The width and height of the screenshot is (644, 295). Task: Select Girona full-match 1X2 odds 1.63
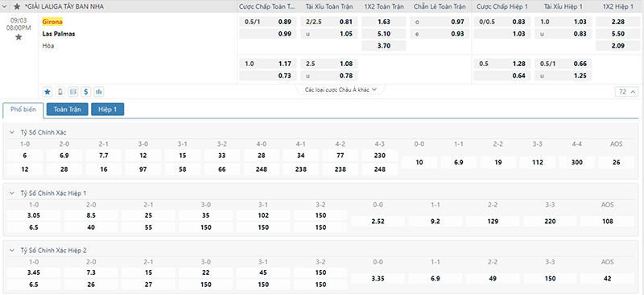(384, 22)
